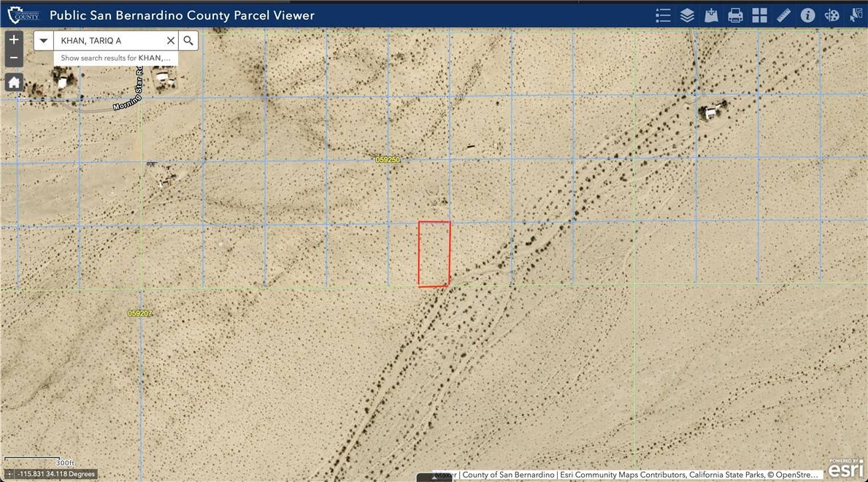Clear the search text with X
Image resolution: width=868 pixels, height=482 pixels.
point(171,40)
